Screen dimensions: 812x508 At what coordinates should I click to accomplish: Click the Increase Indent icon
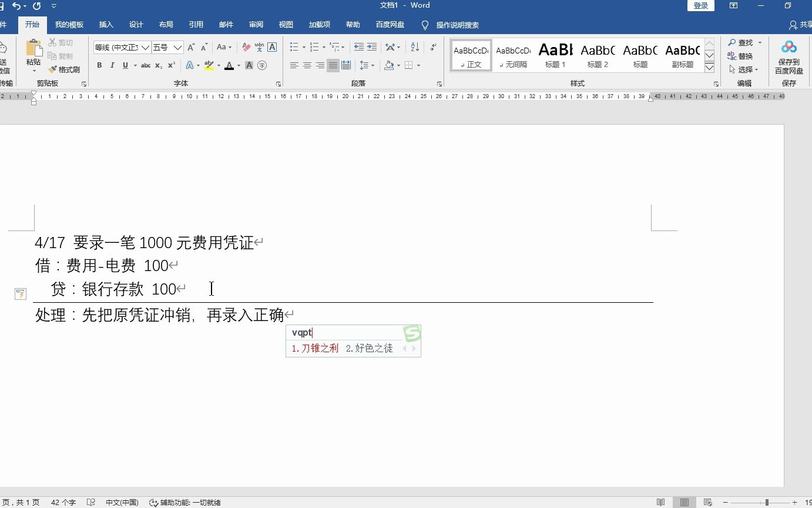[x=372, y=47]
